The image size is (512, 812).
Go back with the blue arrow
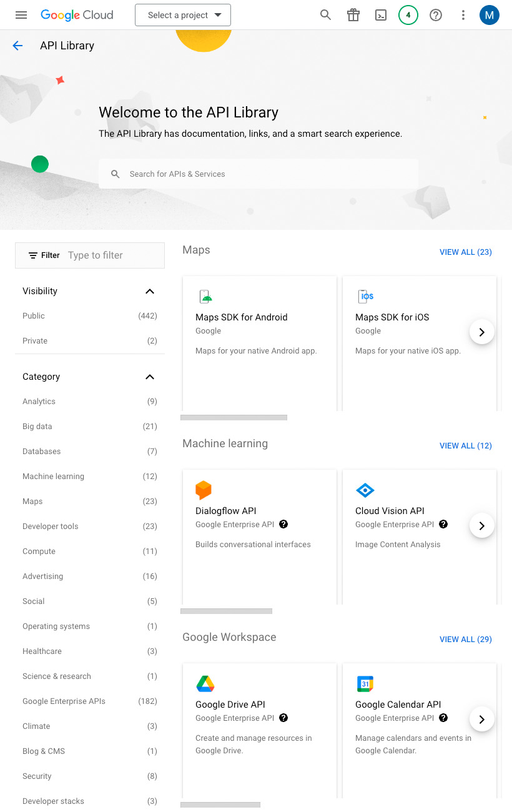17,46
